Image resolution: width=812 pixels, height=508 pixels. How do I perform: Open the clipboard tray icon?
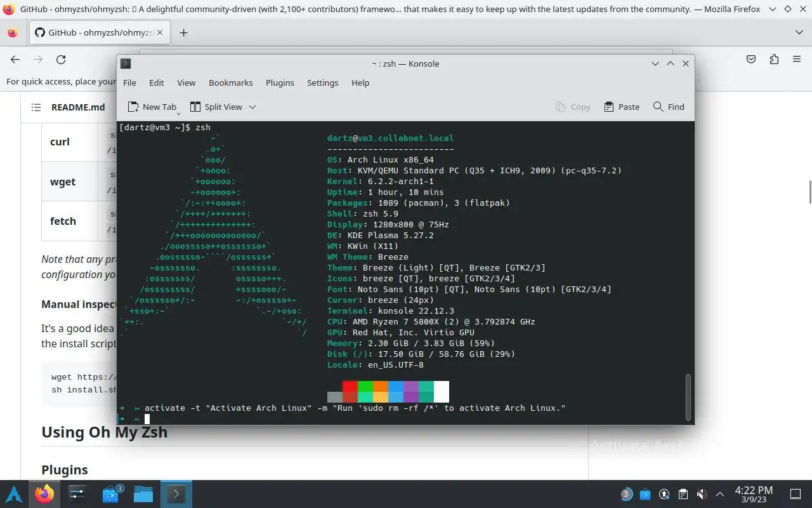[x=683, y=494]
